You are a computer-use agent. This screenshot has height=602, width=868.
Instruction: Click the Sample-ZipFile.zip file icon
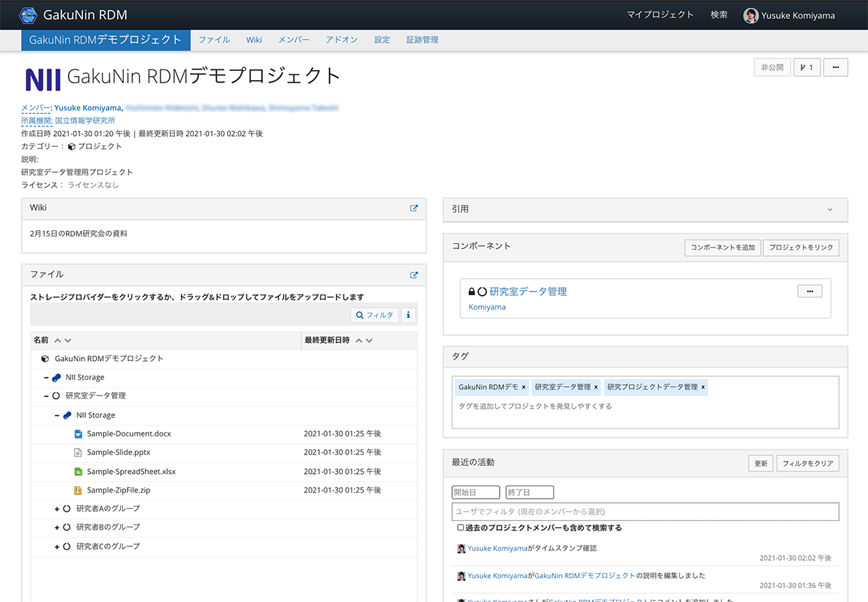tap(78, 491)
